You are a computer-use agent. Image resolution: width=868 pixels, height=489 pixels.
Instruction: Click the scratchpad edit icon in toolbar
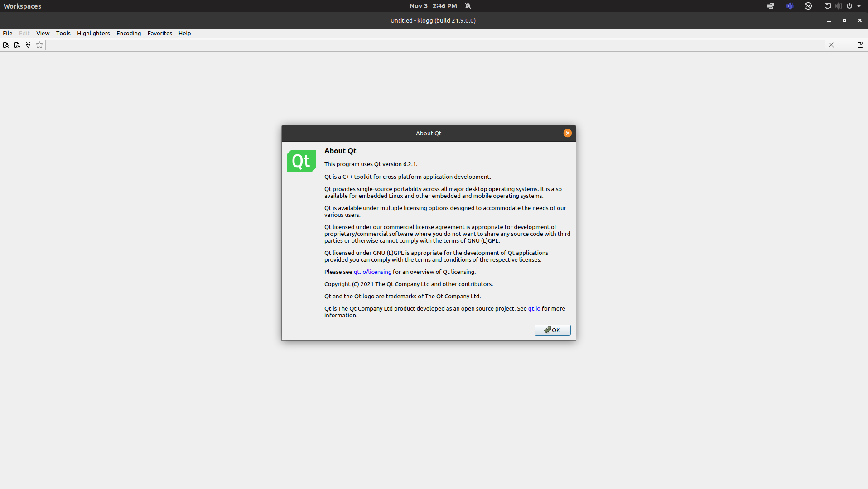pyautogui.click(x=860, y=45)
